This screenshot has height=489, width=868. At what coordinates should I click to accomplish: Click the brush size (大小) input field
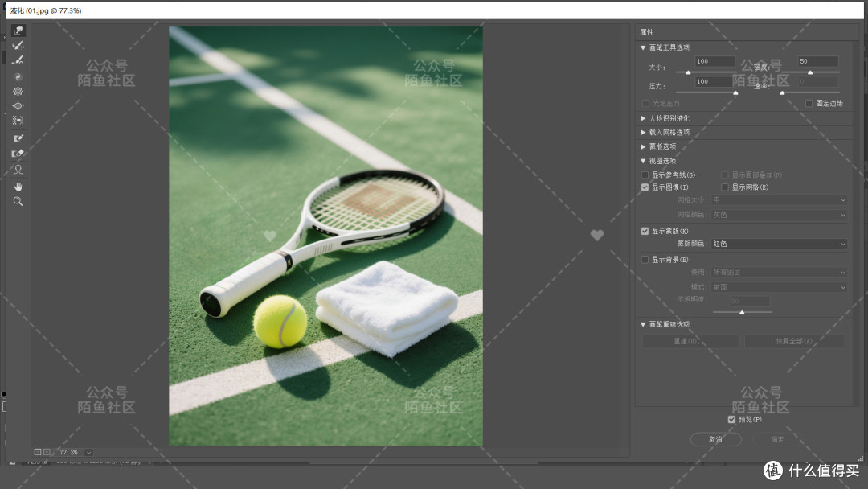pyautogui.click(x=714, y=61)
